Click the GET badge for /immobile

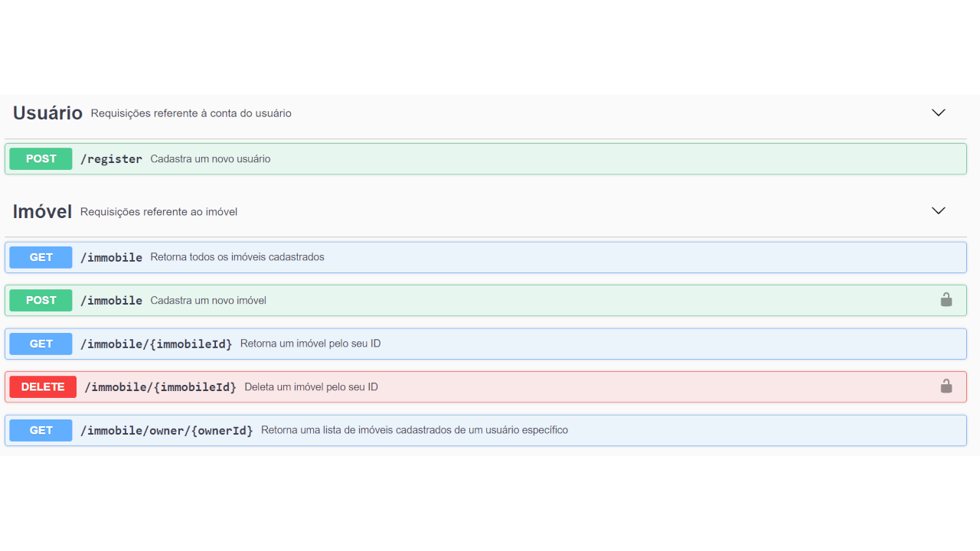[x=41, y=257]
